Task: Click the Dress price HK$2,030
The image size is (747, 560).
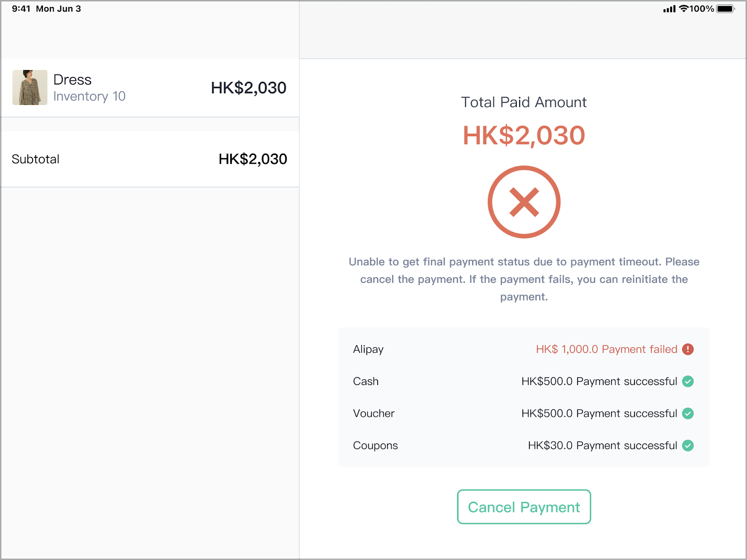Action: point(248,88)
